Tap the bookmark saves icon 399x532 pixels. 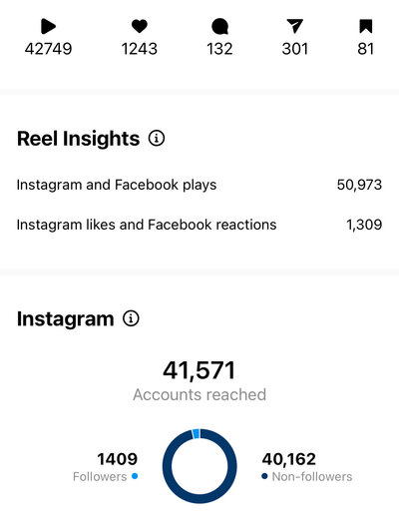[x=366, y=26]
